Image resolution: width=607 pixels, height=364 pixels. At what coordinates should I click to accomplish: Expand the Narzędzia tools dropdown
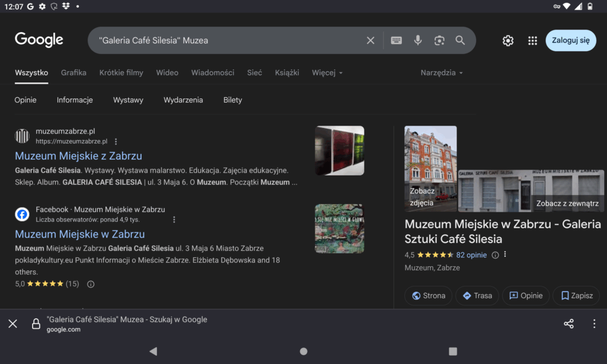tap(442, 73)
